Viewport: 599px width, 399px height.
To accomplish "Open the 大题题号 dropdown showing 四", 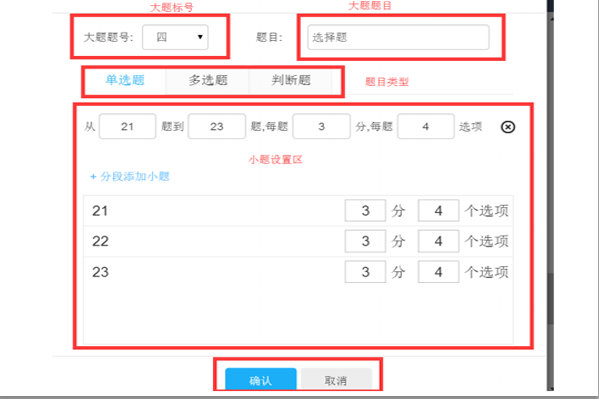I will (x=175, y=37).
